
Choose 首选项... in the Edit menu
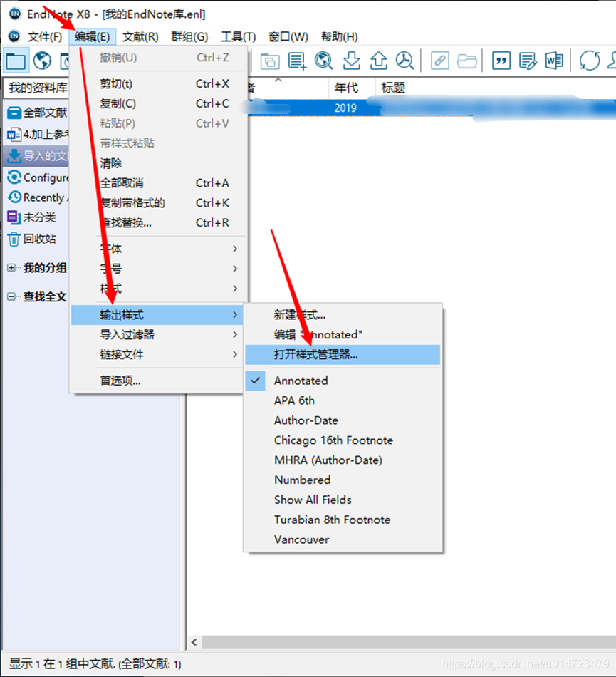157,381
